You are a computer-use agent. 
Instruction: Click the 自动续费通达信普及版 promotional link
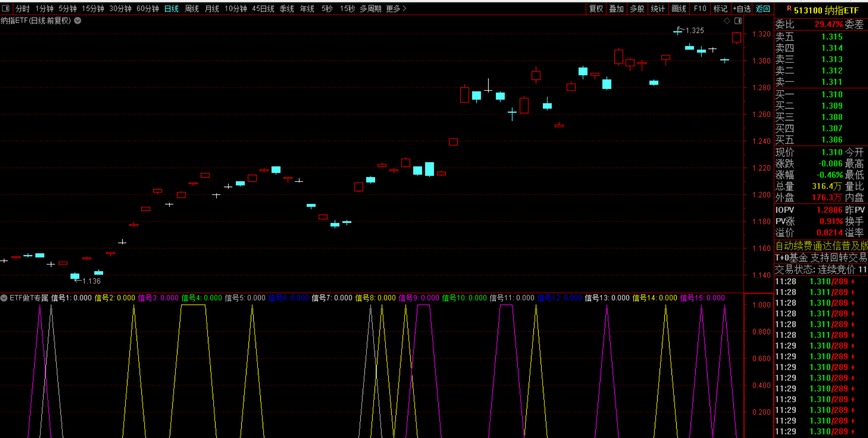tap(821, 246)
